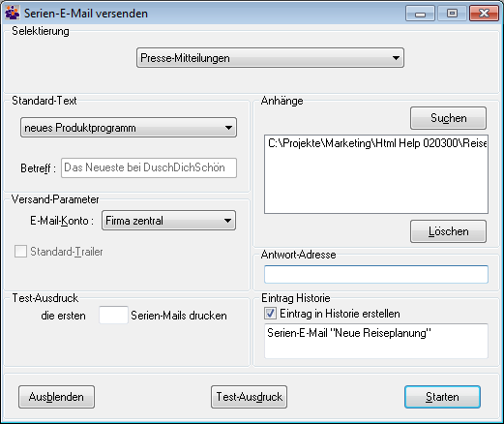Screen dimensions: 504x424
Task: Click the Löschen button below attachments
Action: click(x=448, y=231)
